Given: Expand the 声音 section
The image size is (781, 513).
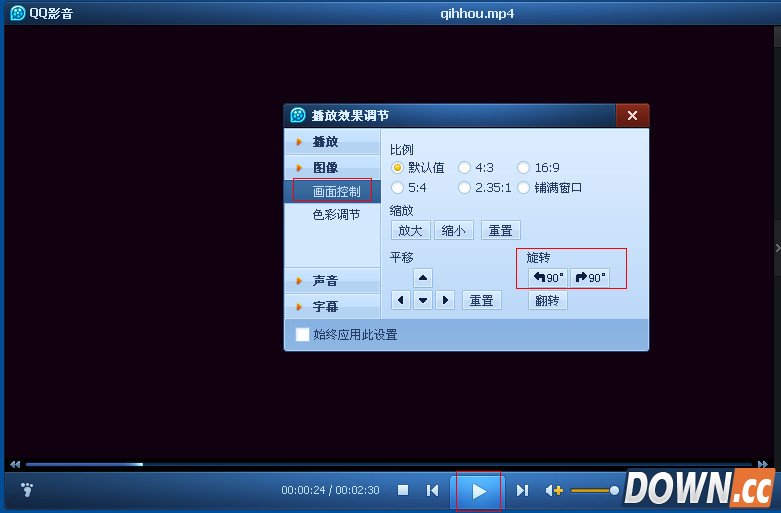Looking at the screenshot, I should 332,280.
